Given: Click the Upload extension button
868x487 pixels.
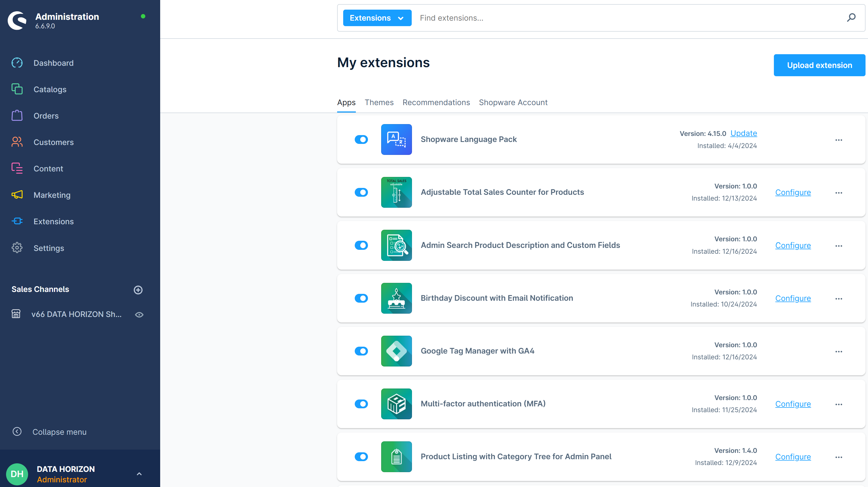Looking at the screenshot, I should point(819,65).
